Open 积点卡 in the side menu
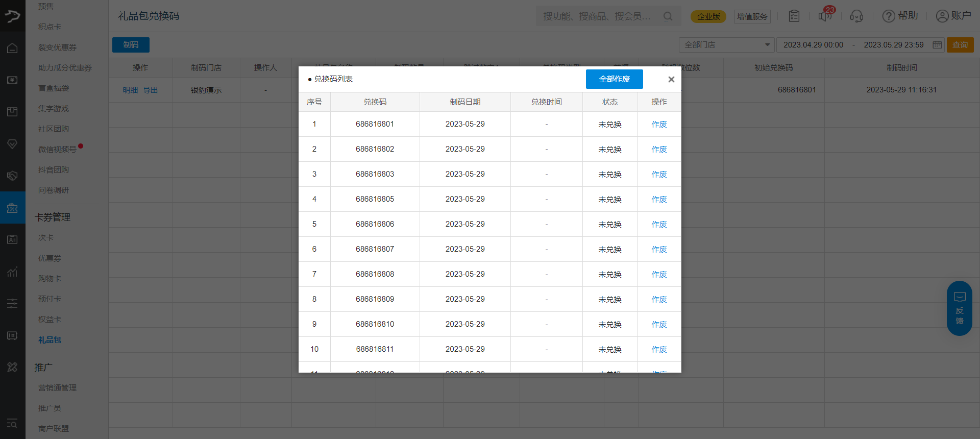 [50, 27]
